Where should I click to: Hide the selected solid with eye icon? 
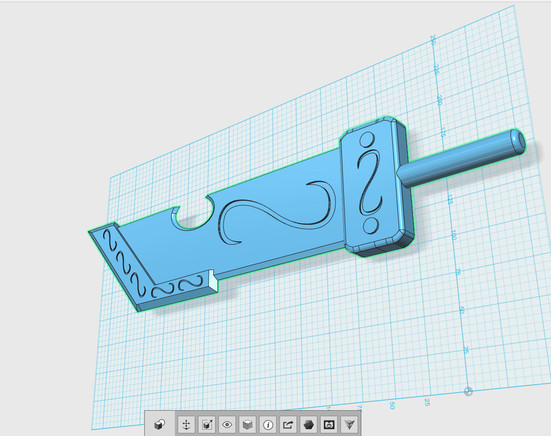coord(227,425)
